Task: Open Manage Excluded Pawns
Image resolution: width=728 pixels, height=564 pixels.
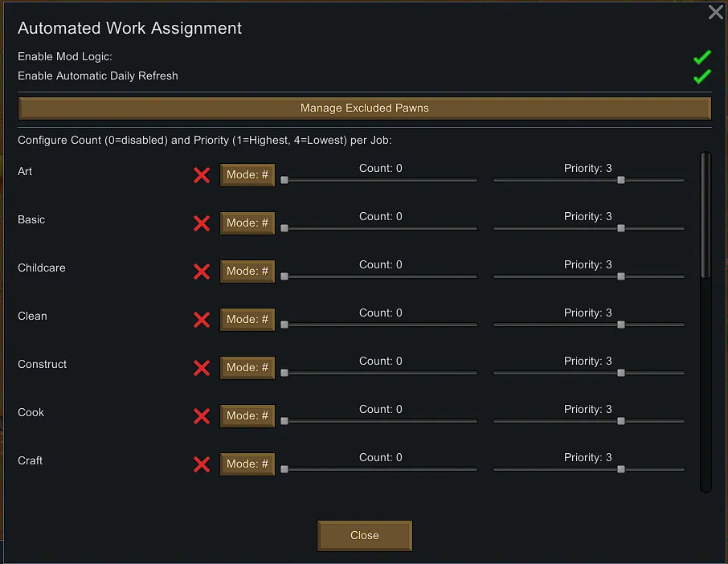Action: (364, 108)
